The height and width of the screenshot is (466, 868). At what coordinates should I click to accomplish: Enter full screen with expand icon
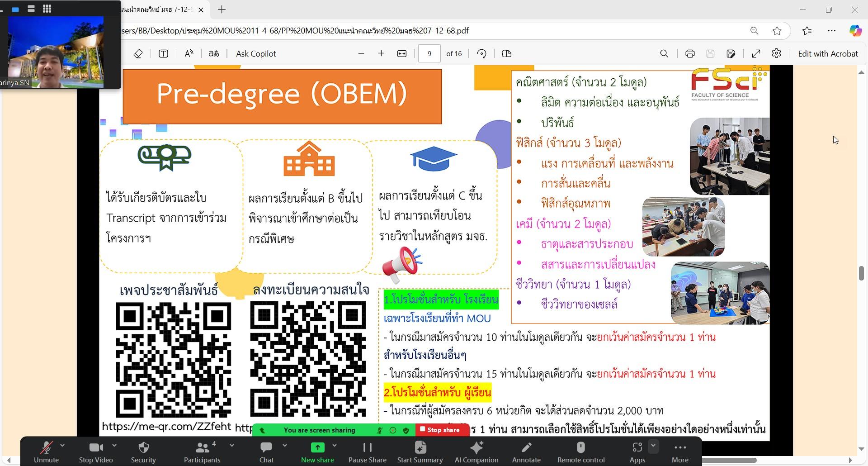[756, 53]
